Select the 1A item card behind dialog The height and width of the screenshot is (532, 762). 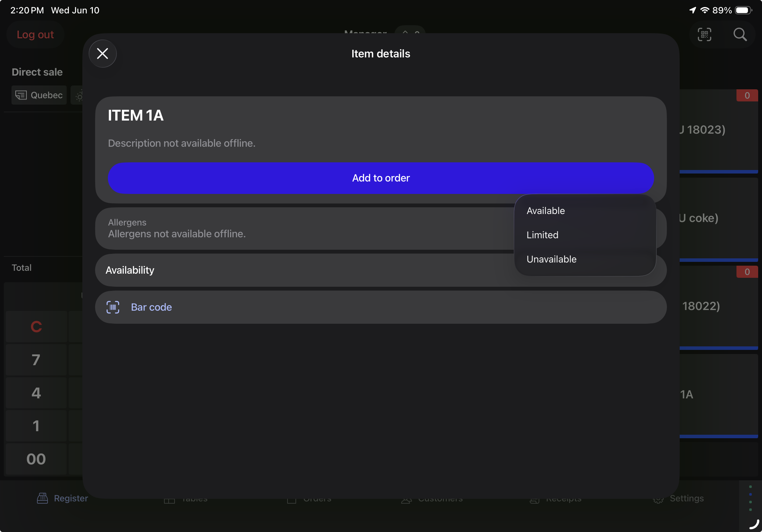click(x=719, y=396)
